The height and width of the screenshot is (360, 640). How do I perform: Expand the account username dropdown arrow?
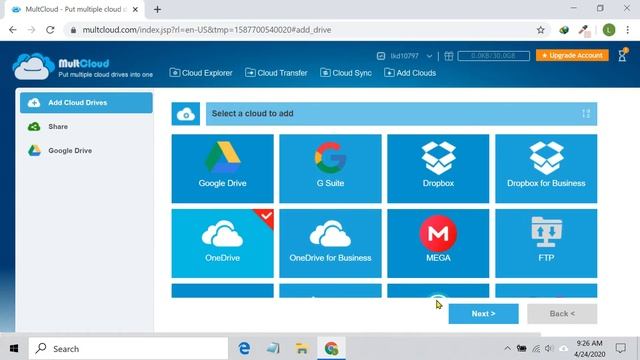[429, 56]
